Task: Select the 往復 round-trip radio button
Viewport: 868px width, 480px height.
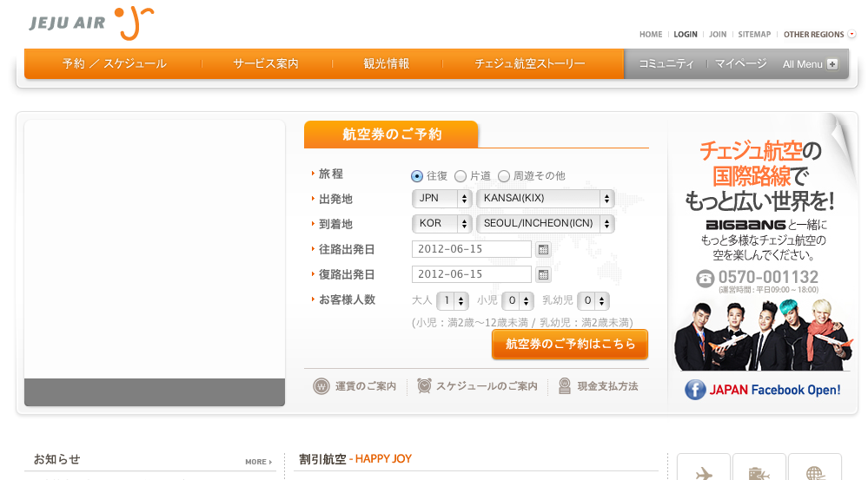Action: 417,176
